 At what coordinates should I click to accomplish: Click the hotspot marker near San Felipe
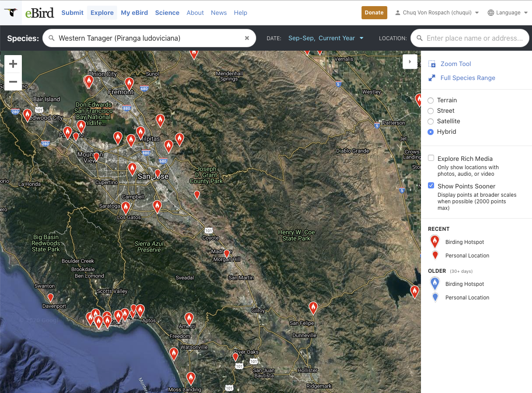tap(313, 308)
